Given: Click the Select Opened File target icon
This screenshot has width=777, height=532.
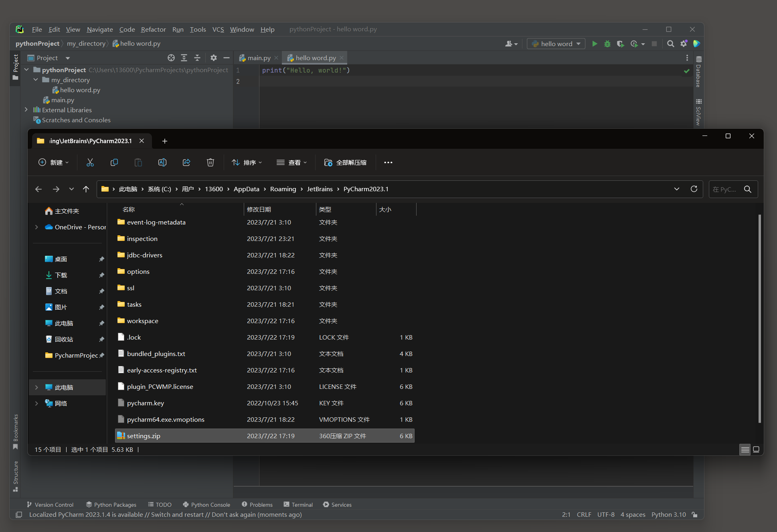Looking at the screenshot, I should 171,58.
